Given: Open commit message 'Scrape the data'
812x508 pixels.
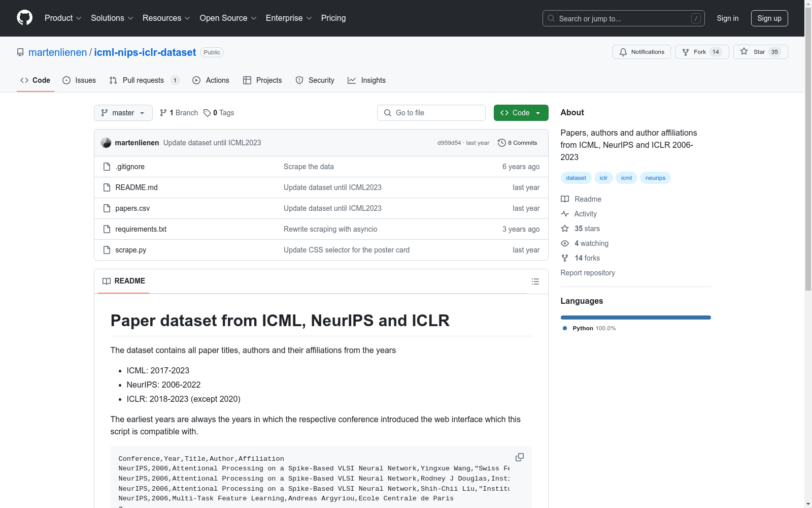Looking at the screenshot, I should click(x=309, y=167).
